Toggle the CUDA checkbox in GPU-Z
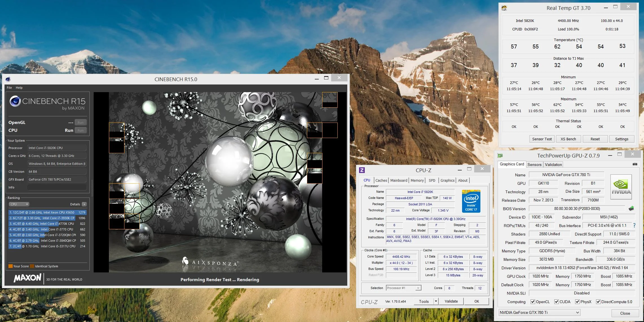 click(557, 302)
